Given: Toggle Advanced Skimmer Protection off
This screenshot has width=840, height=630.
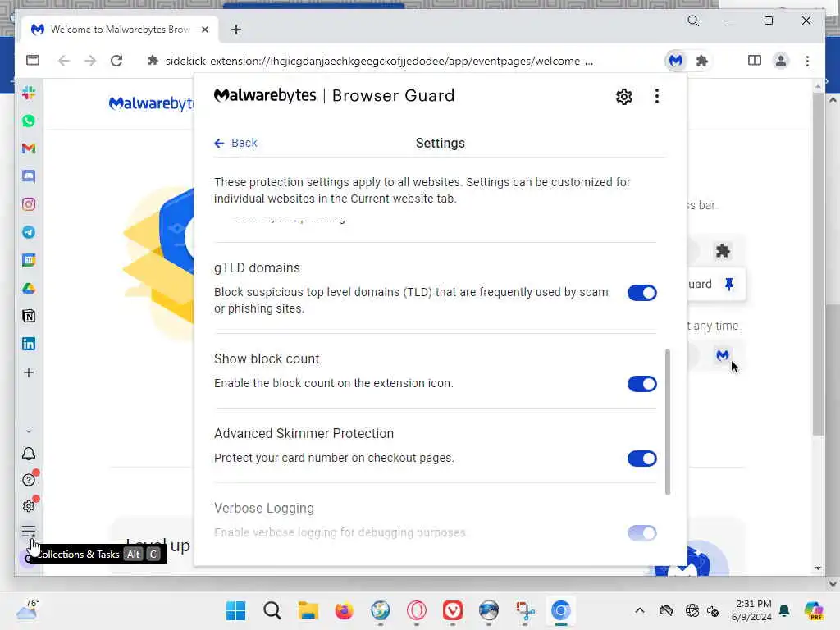Looking at the screenshot, I should [641, 459].
